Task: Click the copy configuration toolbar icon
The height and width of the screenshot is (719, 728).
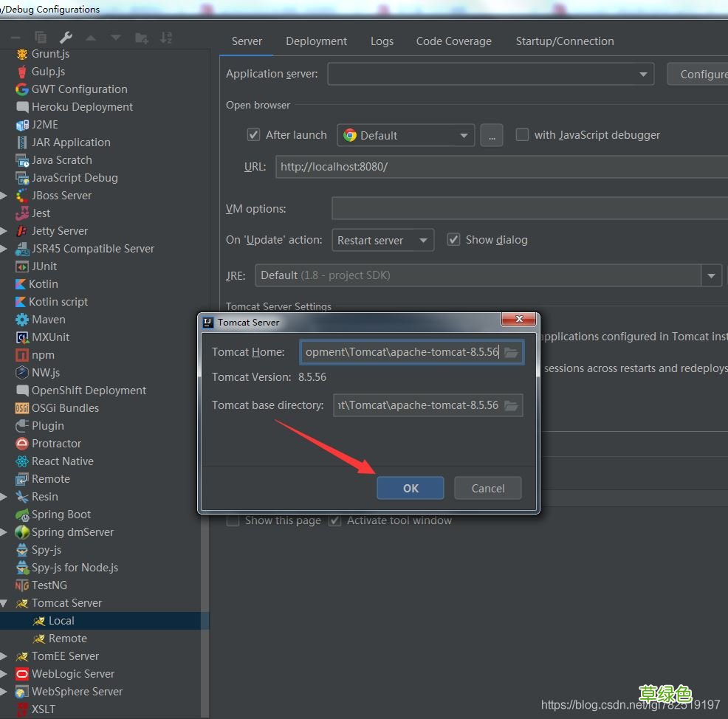Action: (41, 38)
